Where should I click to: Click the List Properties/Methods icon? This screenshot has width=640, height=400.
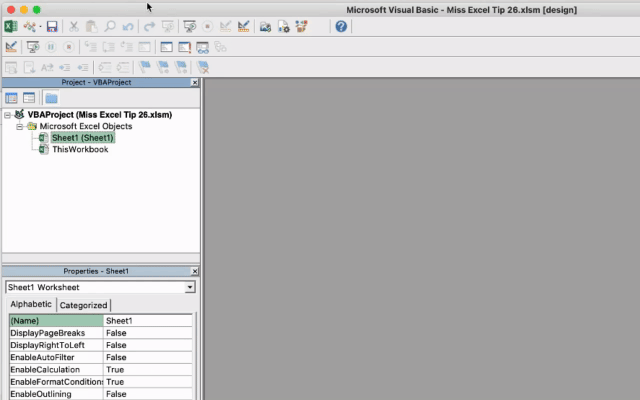click(x=11, y=67)
